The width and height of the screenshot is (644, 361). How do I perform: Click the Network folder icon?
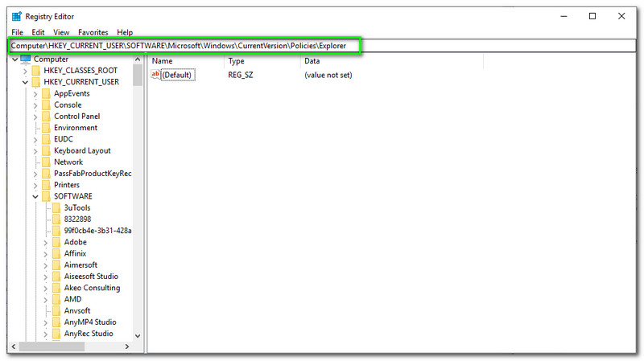coord(47,162)
